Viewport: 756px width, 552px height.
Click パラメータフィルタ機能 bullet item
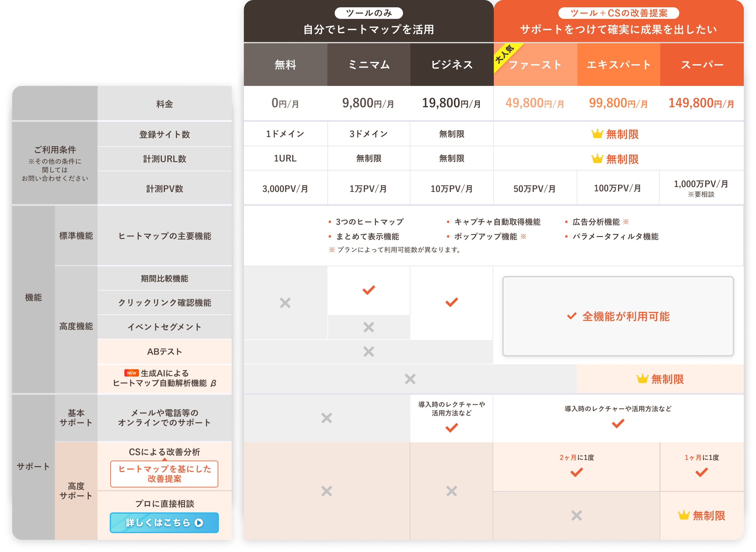point(611,236)
